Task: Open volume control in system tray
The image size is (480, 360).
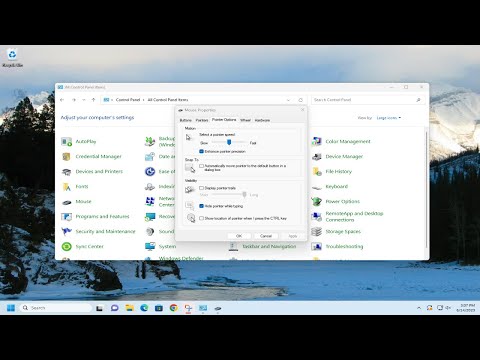Action: [x=448, y=308]
